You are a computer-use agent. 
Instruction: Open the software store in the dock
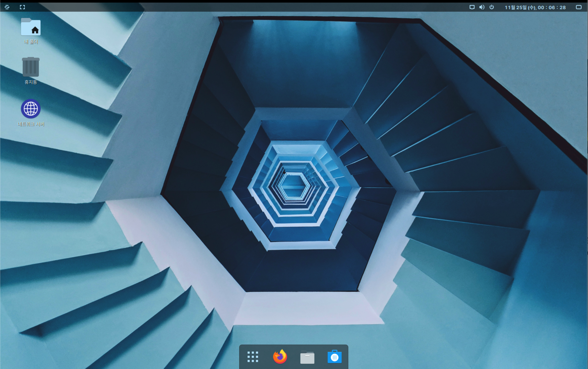(x=334, y=357)
